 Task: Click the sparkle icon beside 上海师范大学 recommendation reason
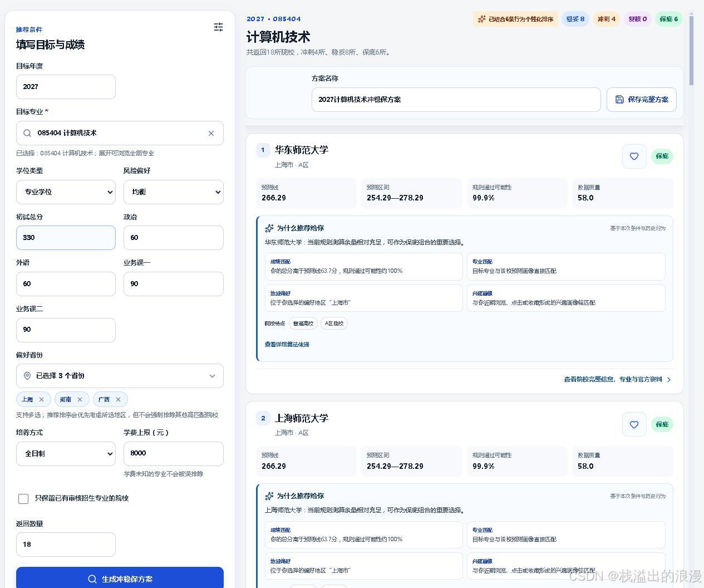click(269, 496)
